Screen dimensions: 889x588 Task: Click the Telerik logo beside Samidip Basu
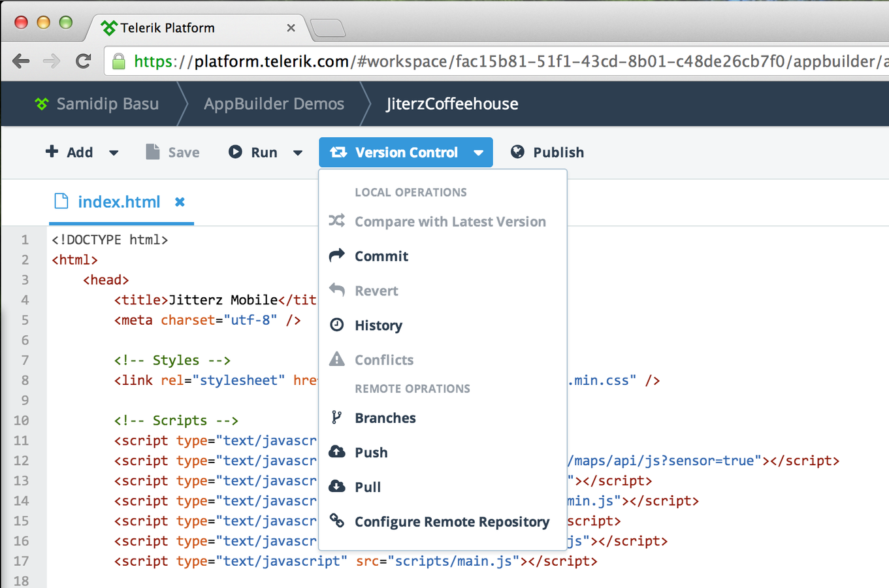pyautogui.click(x=42, y=103)
